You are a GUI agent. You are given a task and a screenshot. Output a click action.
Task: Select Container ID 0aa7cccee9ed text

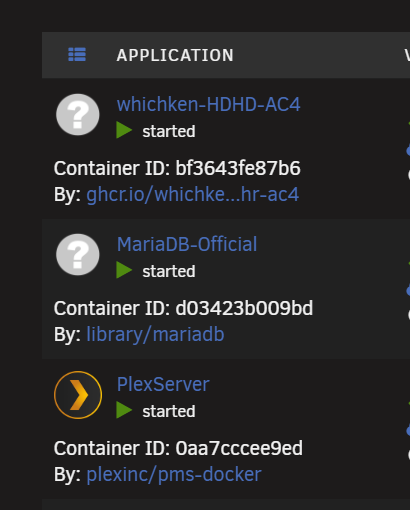pyautogui.click(x=178, y=448)
